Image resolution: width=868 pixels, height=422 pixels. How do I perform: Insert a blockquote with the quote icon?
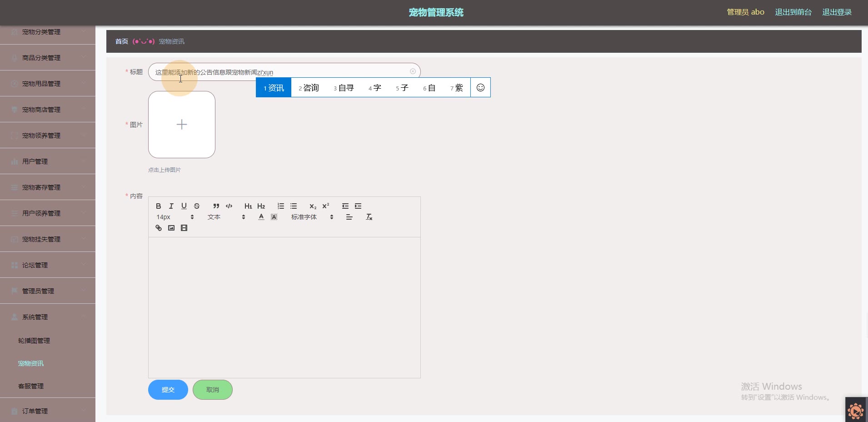[x=216, y=206]
